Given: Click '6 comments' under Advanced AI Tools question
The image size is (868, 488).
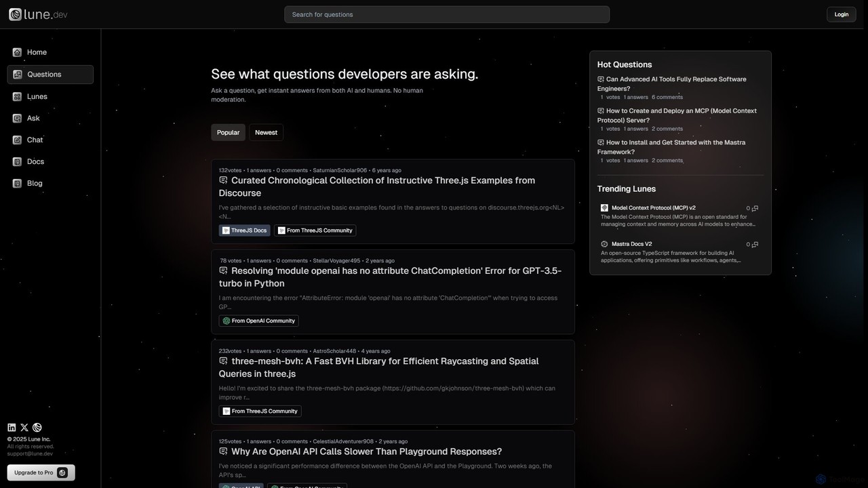Looking at the screenshot, I should pos(667,97).
